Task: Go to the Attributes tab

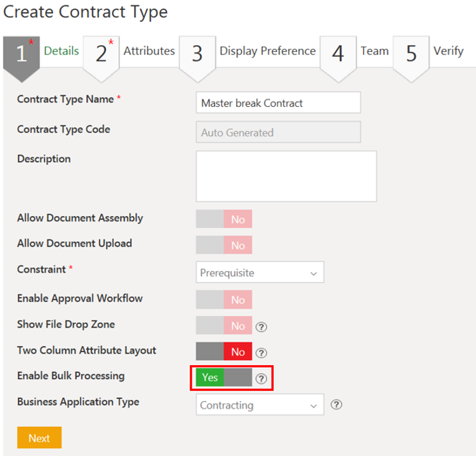Action: click(x=149, y=51)
